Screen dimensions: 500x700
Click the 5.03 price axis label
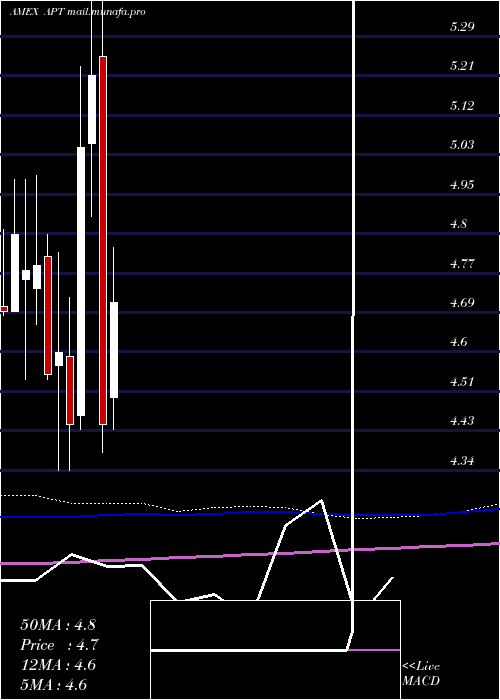(462, 145)
